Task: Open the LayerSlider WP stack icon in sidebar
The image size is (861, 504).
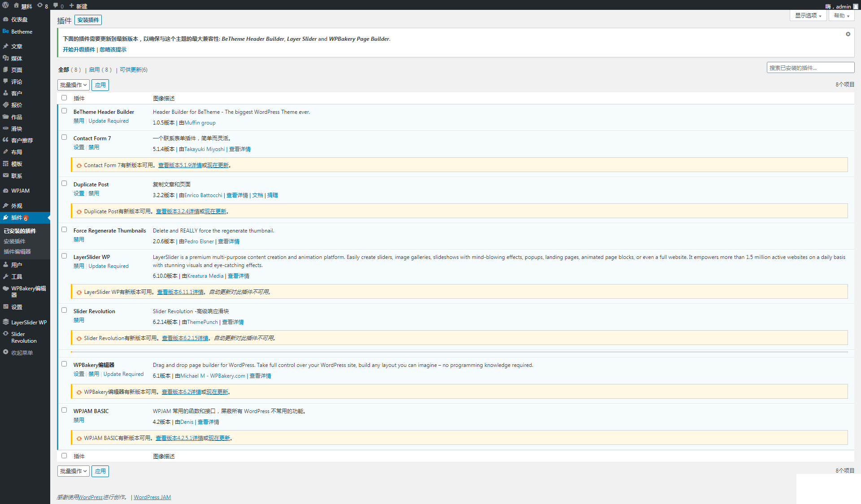Action: click(6, 322)
